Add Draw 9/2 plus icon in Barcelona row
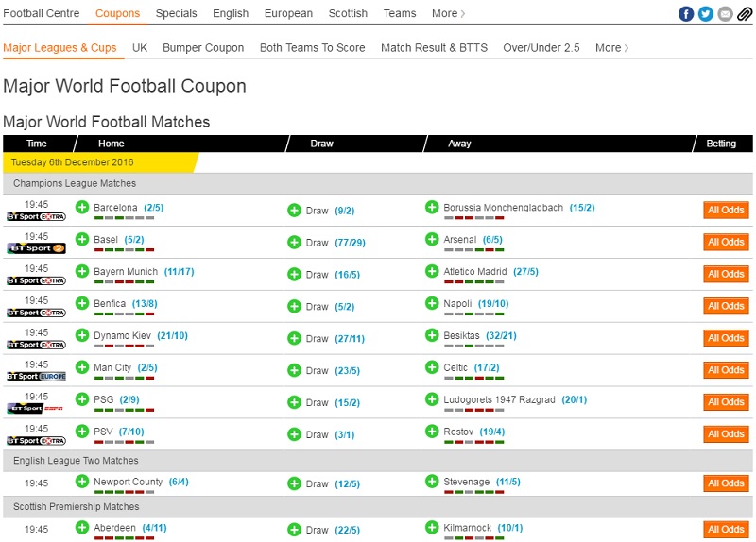756x542 pixels. 294,211
